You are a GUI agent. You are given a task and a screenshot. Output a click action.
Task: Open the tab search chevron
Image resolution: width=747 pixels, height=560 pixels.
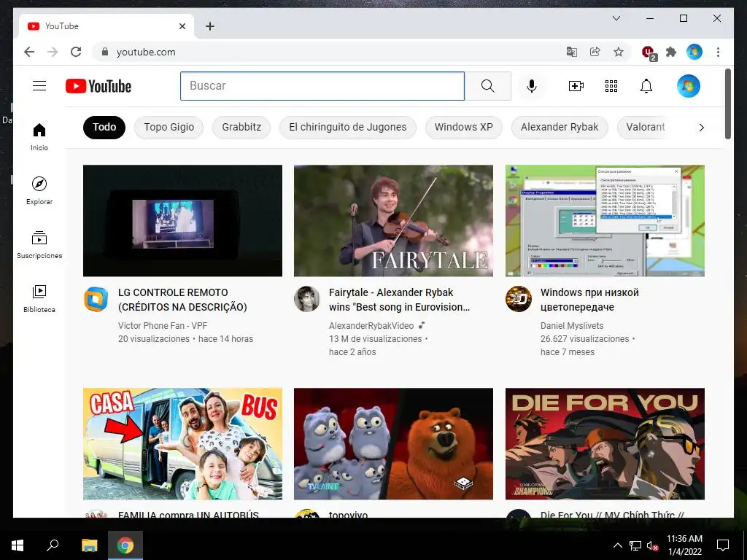tap(616, 18)
